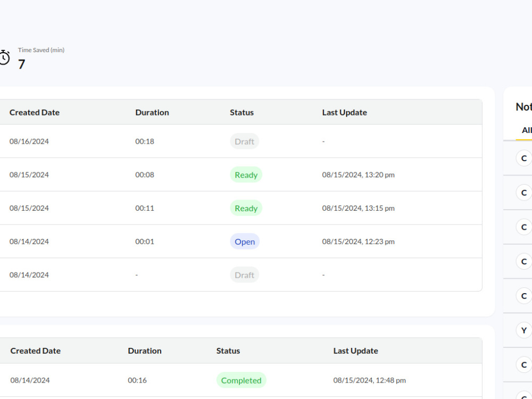532x399 pixels.
Task: Click Ready badge in 00:11 duration row
Action: pos(246,208)
